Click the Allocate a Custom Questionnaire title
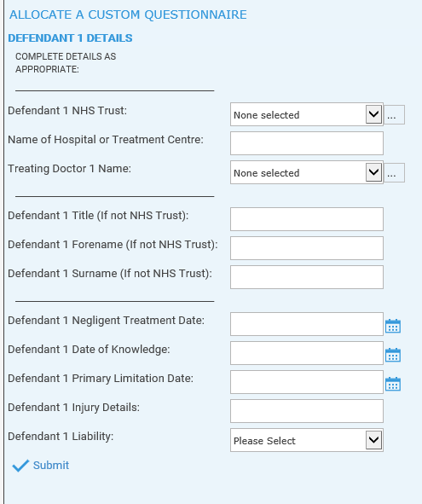 point(128,14)
